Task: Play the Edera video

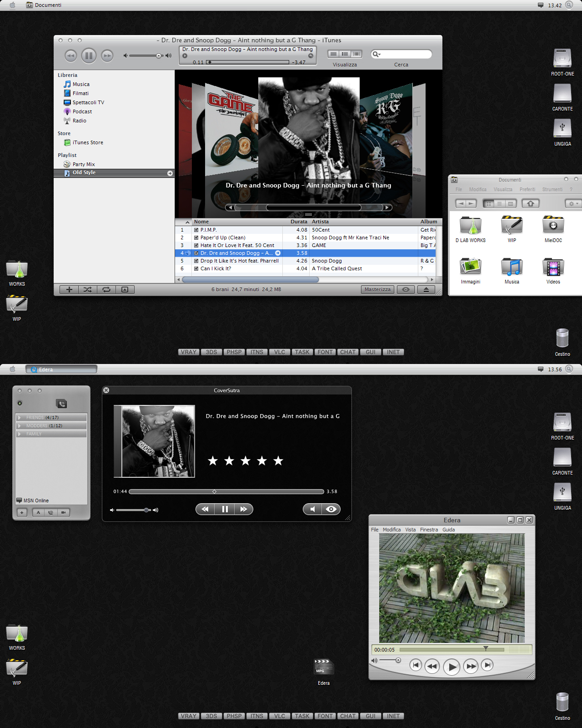Action: 452,667
